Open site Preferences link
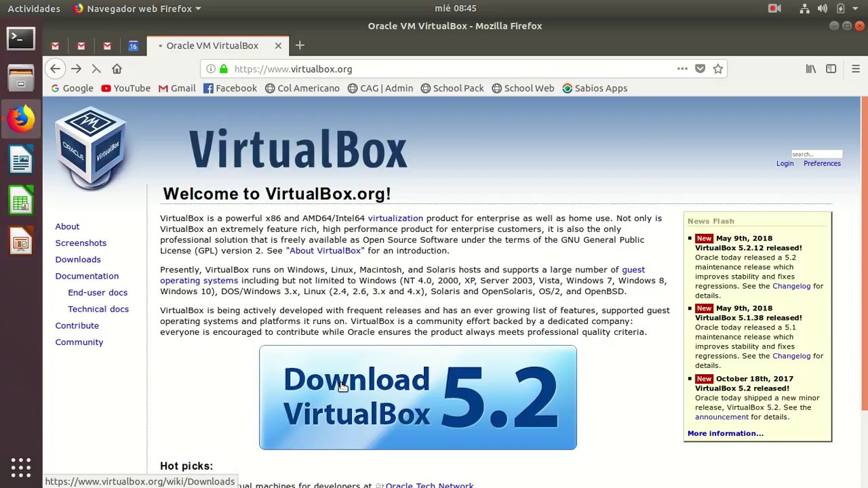 click(822, 163)
